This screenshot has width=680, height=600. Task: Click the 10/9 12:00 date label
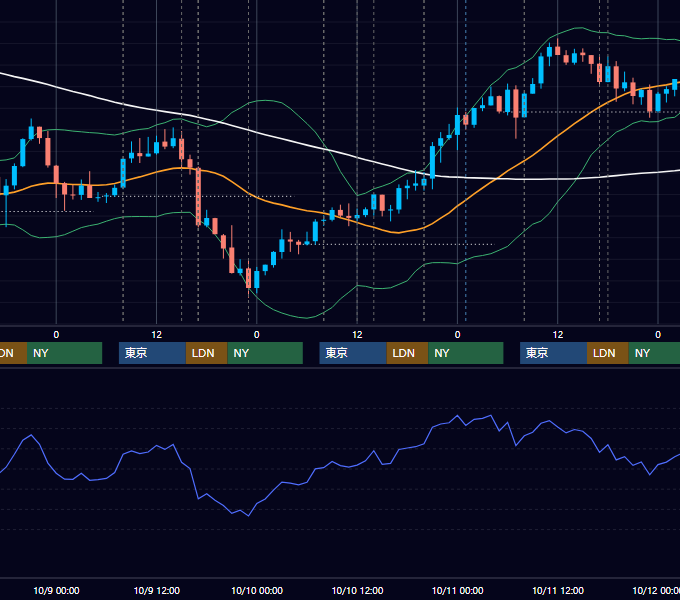point(157,590)
